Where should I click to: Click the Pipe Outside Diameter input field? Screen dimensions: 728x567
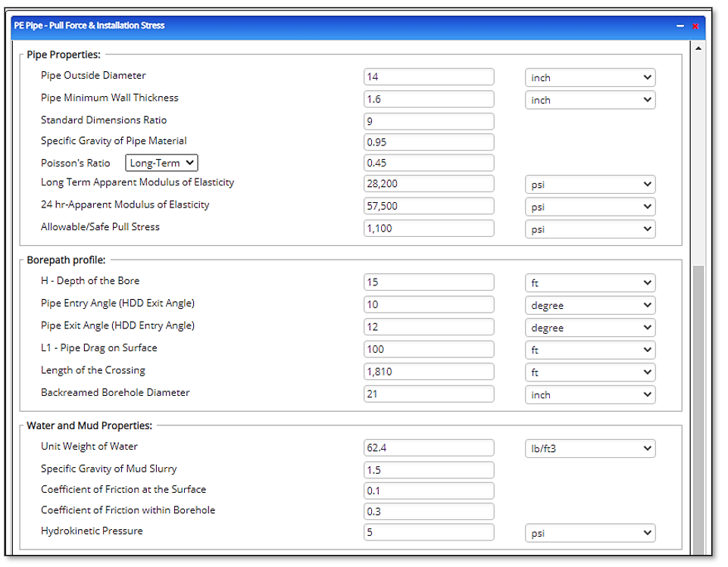[x=428, y=76]
